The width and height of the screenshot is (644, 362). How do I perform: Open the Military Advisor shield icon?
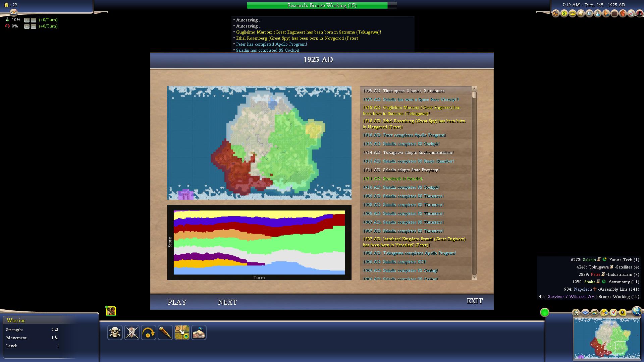(x=589, y=13)
